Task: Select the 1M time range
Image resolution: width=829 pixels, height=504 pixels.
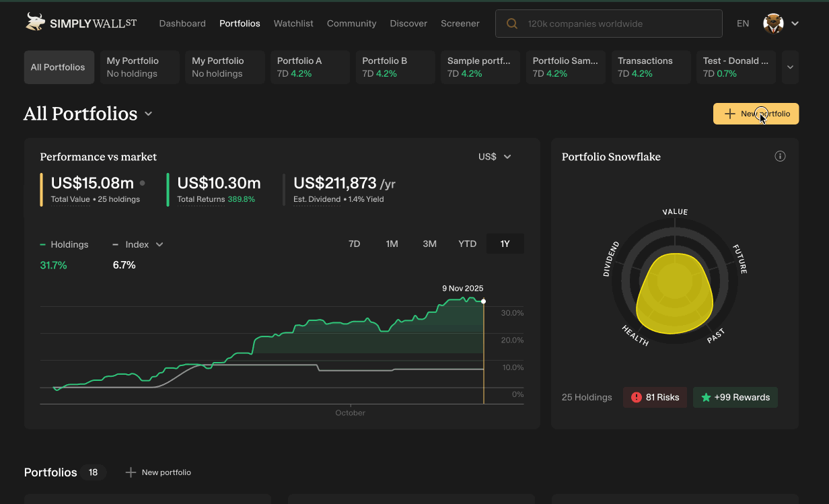Action: 392,244
